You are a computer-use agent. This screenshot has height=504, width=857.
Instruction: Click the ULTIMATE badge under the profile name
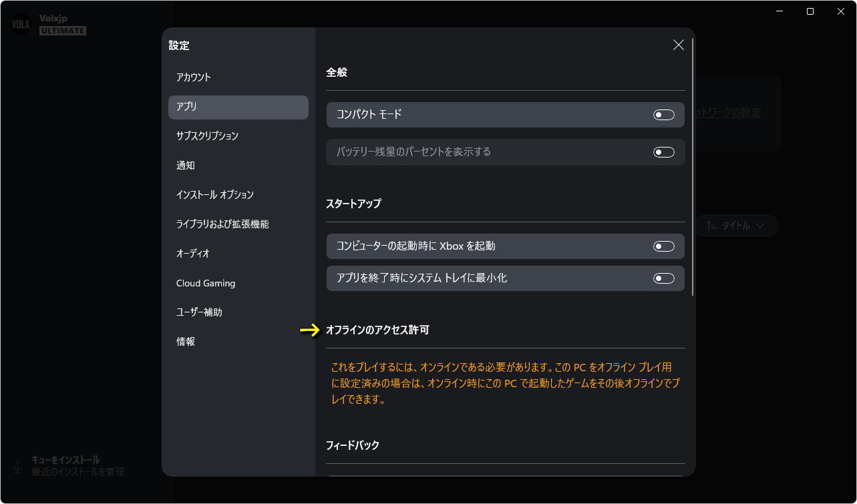click(63, 31)
